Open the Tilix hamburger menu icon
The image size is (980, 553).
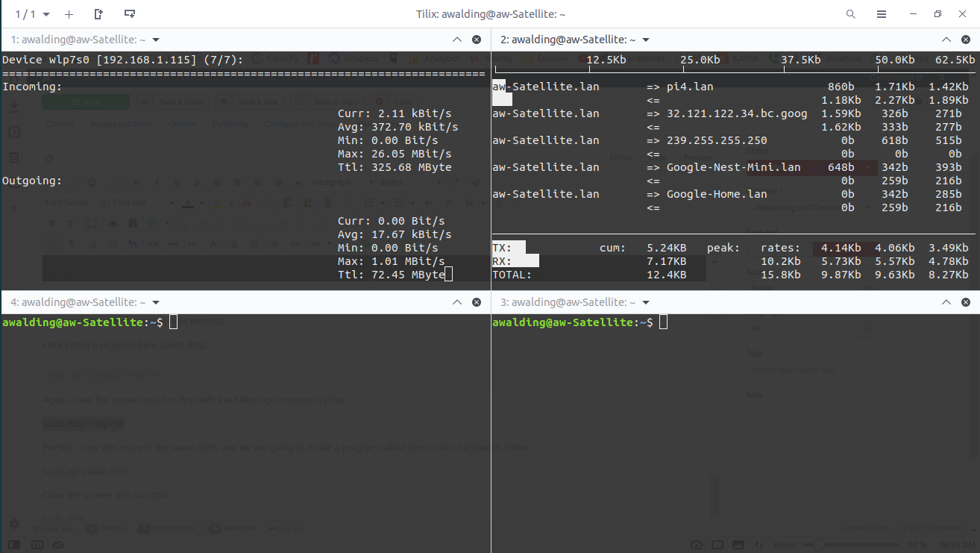tap(881, 13)
